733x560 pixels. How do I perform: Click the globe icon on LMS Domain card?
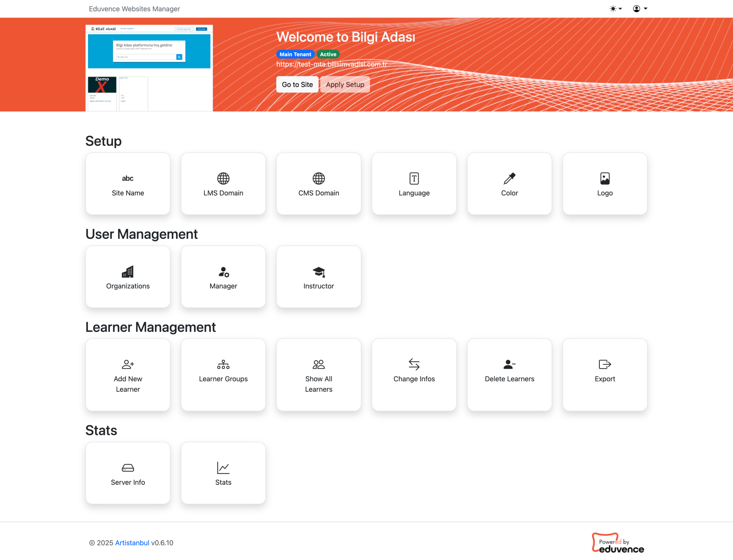[223, 178]
